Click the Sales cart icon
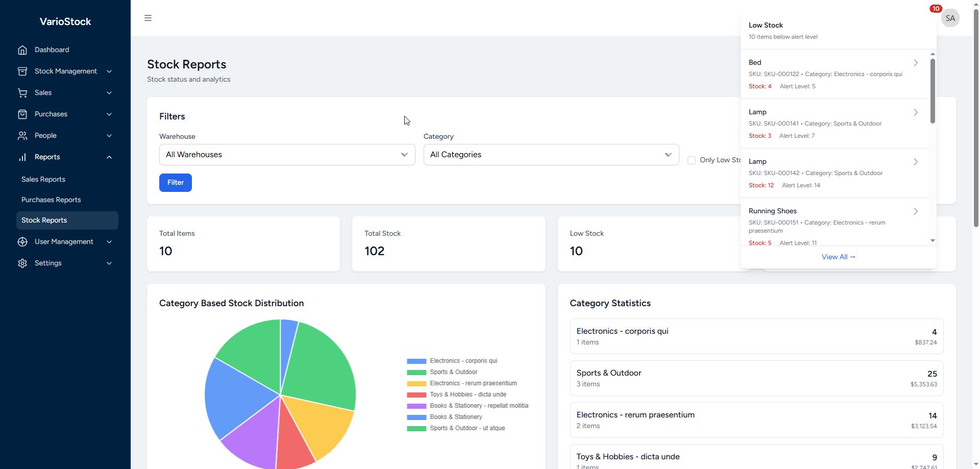This screenshot has height=469, width=980. click(x=22, y=93)
